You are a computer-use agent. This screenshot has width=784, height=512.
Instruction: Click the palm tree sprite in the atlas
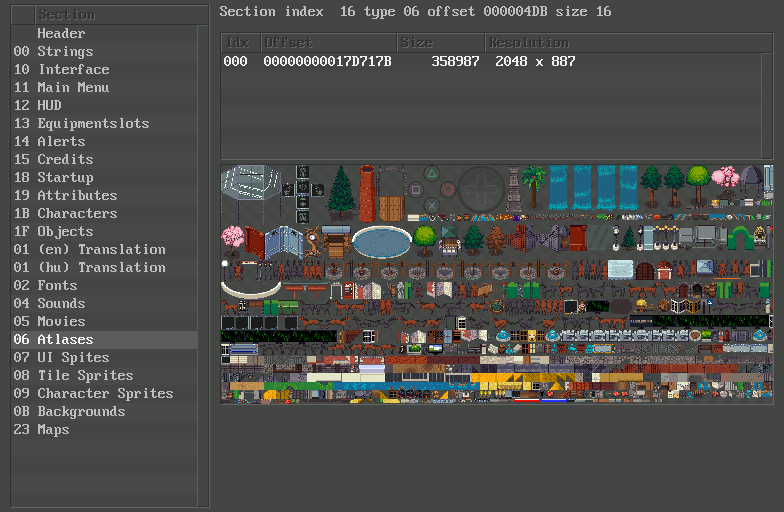coord(533,186)
